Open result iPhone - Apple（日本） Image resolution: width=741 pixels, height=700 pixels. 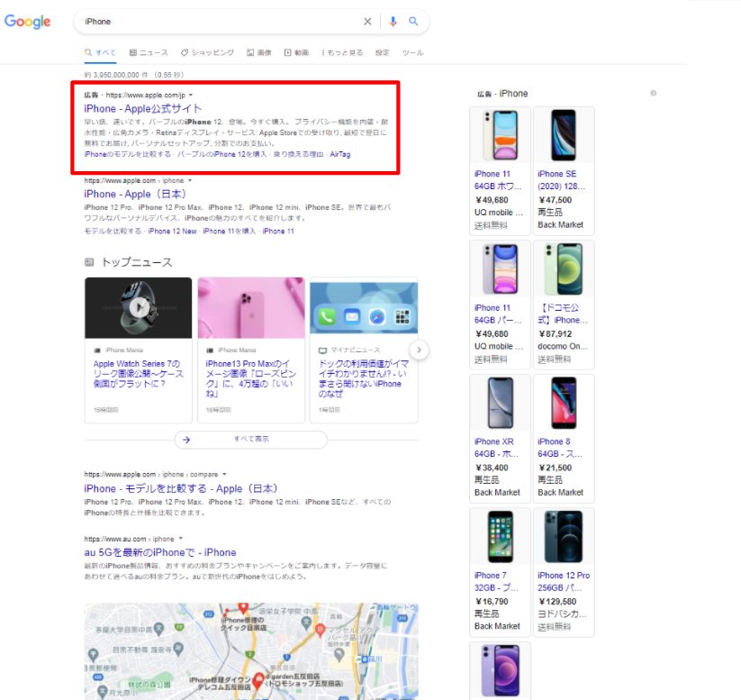[x=136, y=194]
